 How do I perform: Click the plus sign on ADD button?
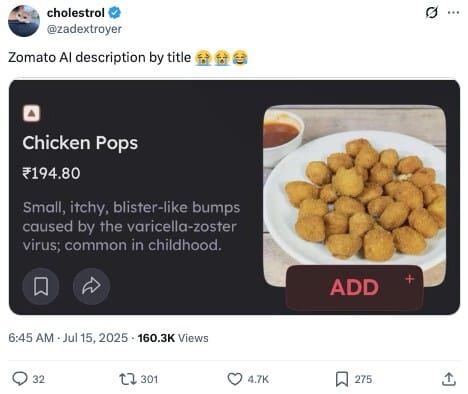tap(410, 279)
